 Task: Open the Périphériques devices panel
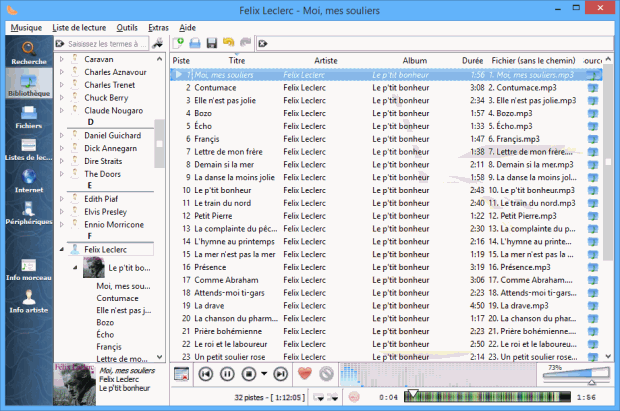click(29, 213)
